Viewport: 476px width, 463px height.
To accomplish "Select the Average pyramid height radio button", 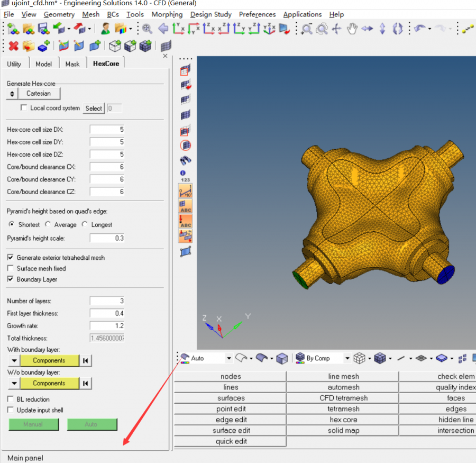I will (48, 224).
